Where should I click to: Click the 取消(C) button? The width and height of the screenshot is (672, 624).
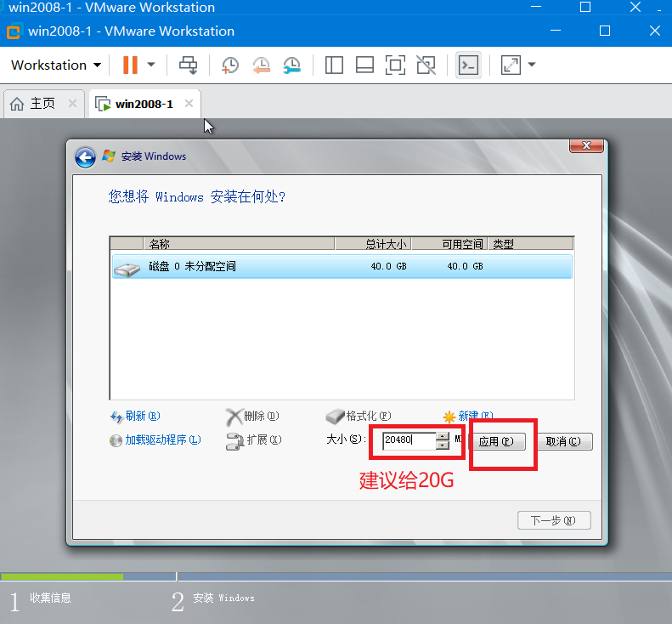(x=563, y=442)
